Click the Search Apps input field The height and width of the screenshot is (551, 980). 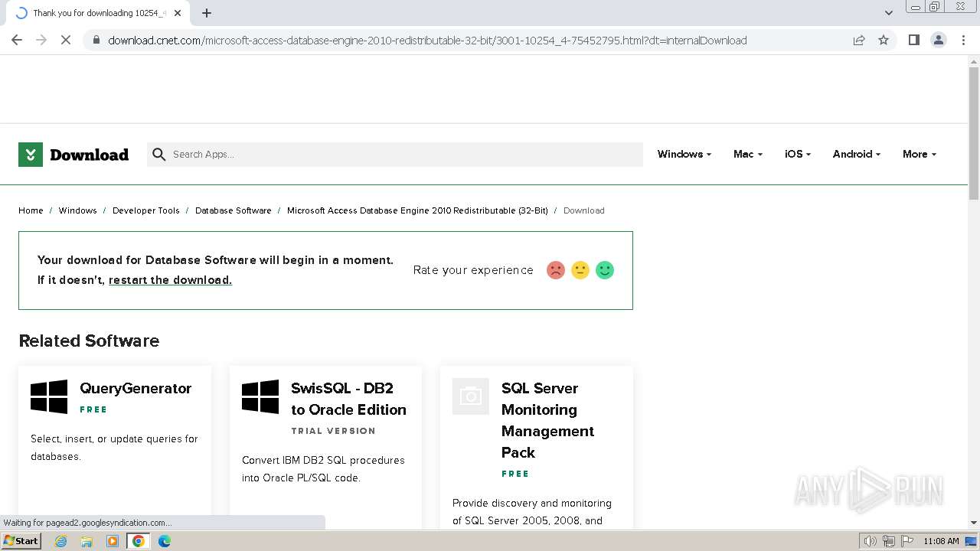(x=395, y=155)
